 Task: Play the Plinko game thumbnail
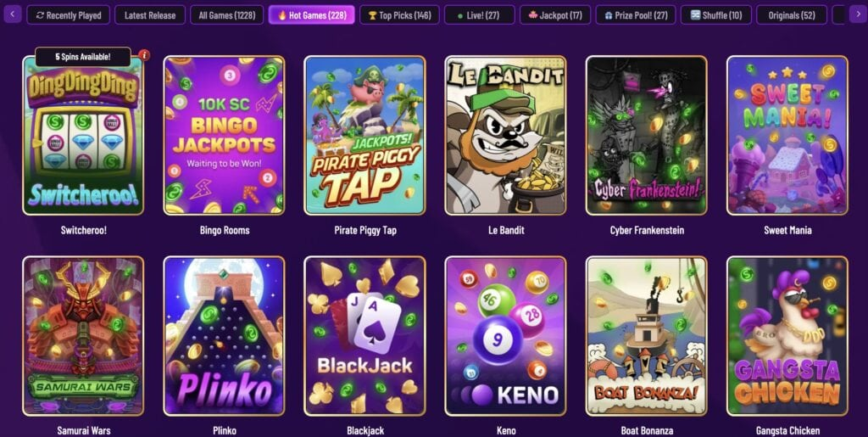pyautogui.click(x=224, y=336)
